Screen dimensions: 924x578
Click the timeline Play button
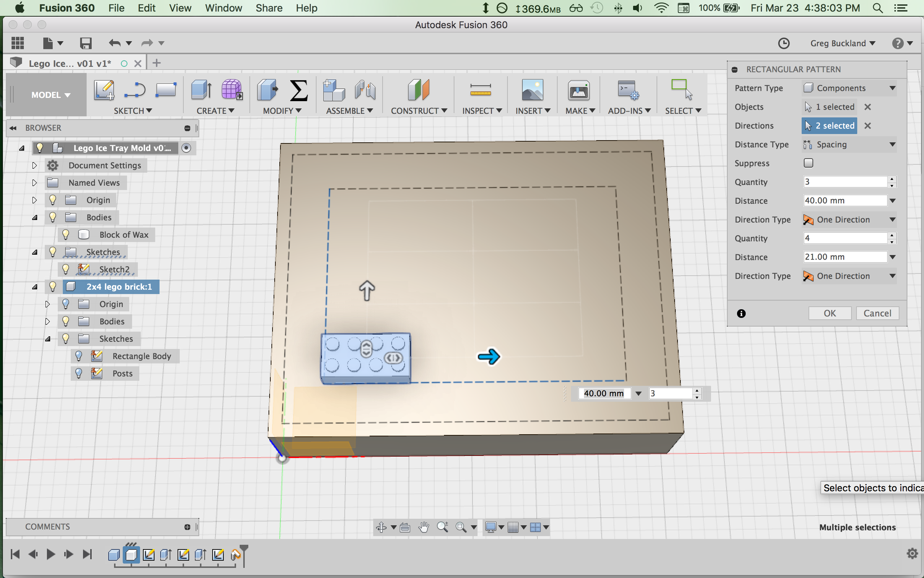(51, 554)
